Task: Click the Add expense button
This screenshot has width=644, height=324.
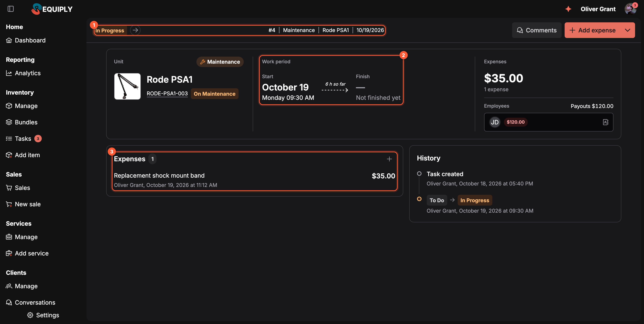Action: [593, 30]
